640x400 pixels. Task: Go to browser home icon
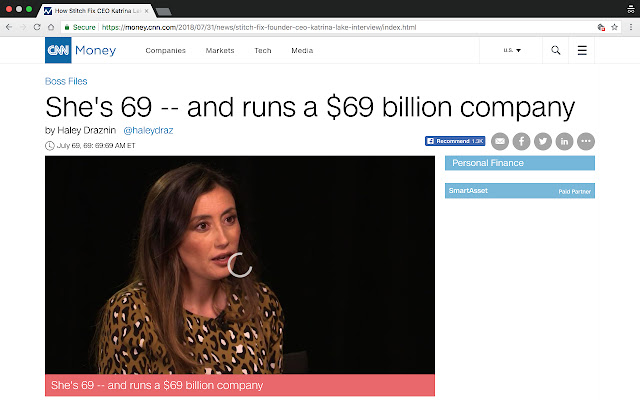tap(51, 27)
